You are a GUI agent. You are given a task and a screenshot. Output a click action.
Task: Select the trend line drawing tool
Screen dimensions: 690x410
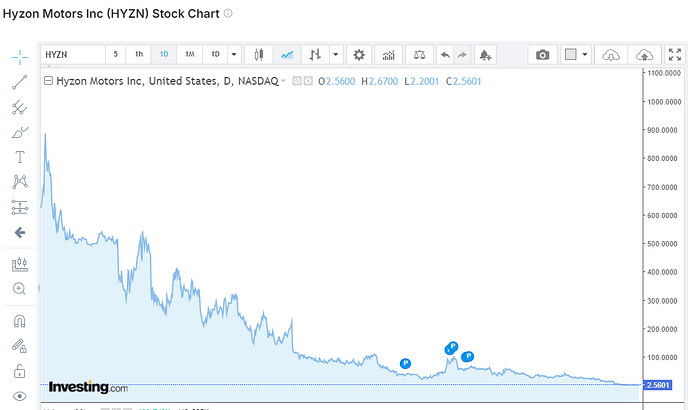(19, 82)
